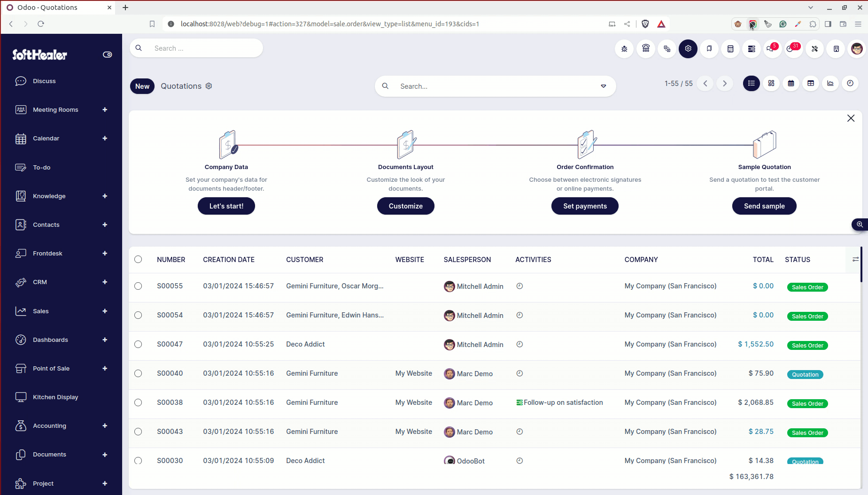
Task: Expand Calendar submenu plus
Action: pyautogui.click(x=105, y=138)
